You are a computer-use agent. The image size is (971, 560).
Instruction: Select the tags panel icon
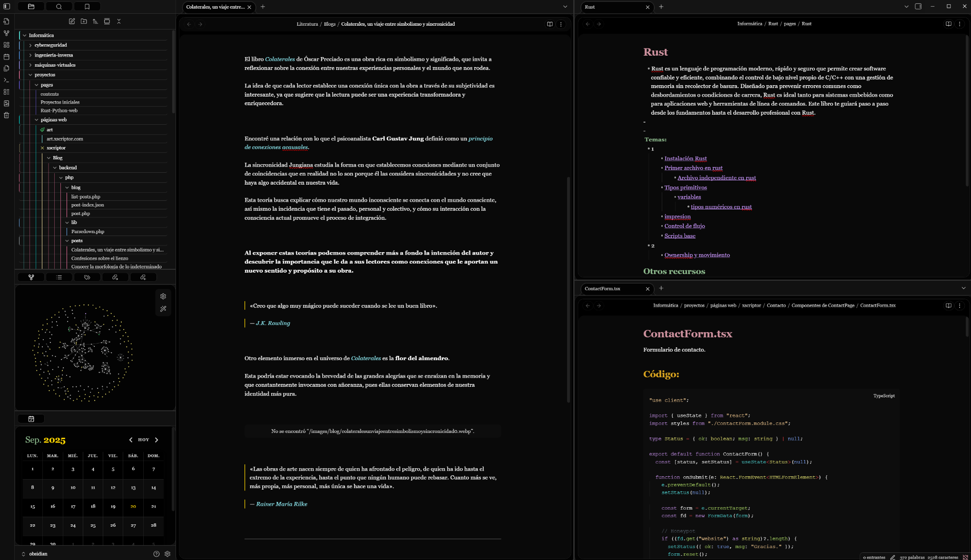tap(88, 277)
